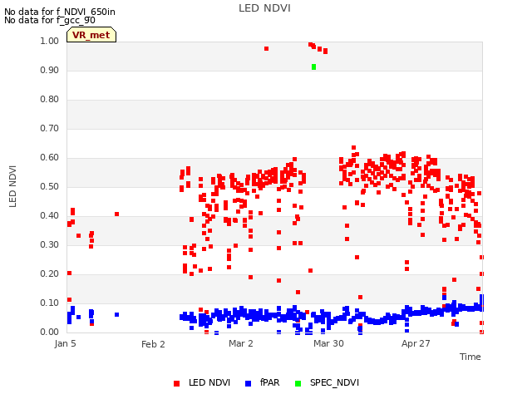Click the Time axis label
532x399 pixels.
click(470, 357)
